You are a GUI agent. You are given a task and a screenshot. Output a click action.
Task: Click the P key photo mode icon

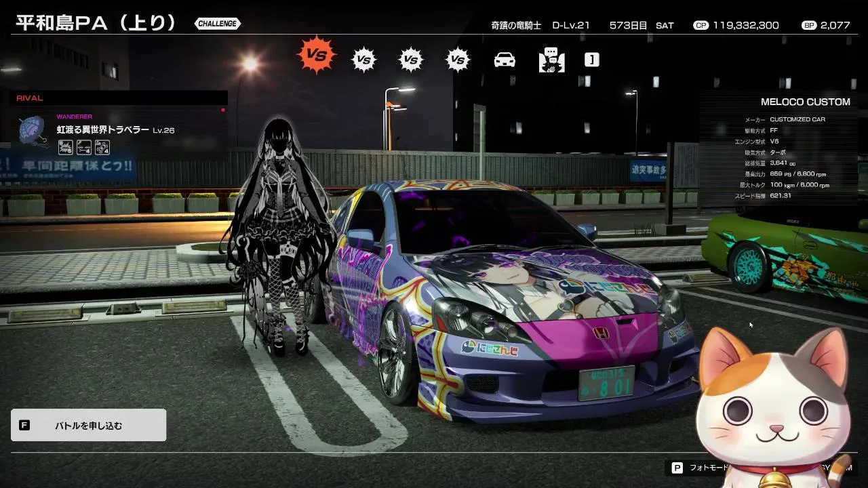pyautogui.click(x=677, y=468)
